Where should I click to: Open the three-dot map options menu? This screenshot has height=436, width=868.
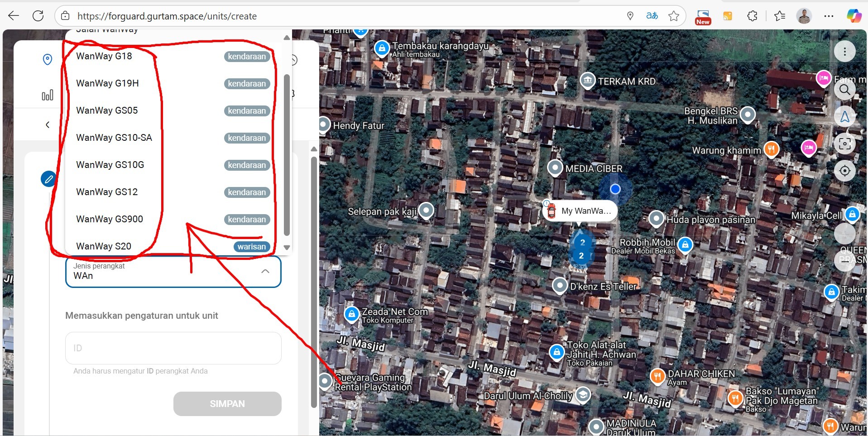844,52
